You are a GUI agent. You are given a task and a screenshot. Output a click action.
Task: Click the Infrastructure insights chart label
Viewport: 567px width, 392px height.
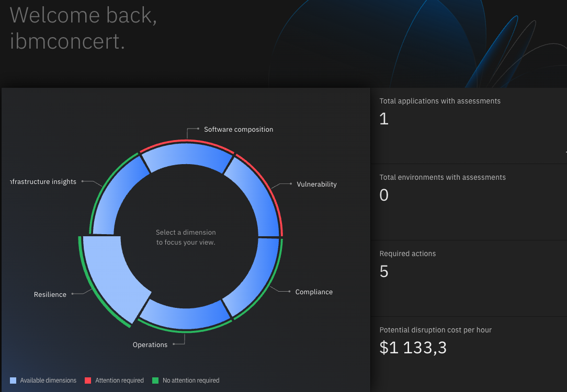click(43, 182)
